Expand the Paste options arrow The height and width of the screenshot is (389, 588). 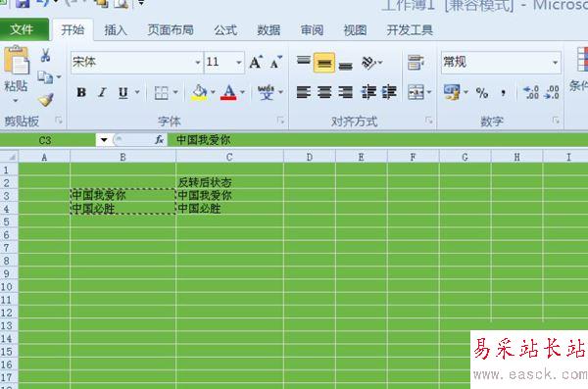coord(16,101)
